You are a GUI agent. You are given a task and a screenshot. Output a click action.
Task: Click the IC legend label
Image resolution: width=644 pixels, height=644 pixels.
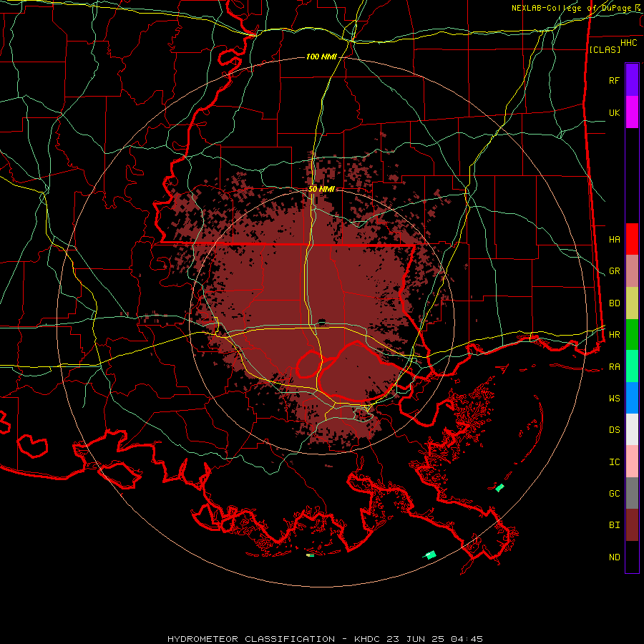tap(614, 462)
